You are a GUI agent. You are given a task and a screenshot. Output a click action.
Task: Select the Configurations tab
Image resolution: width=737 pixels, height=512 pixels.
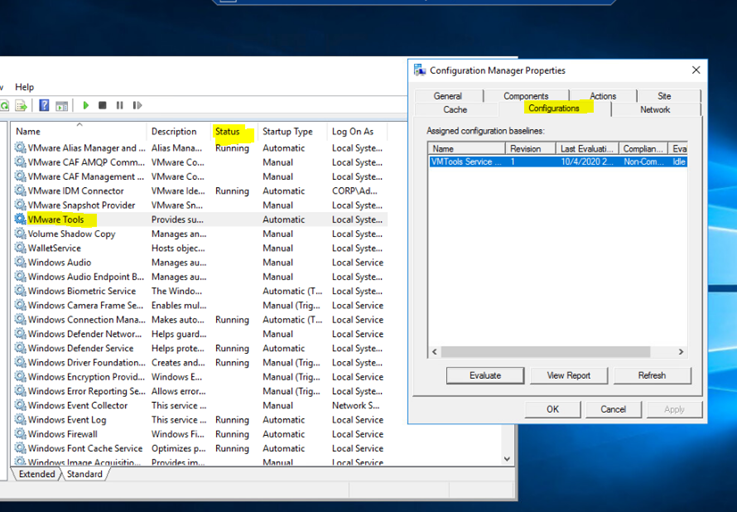pos(554,108)
